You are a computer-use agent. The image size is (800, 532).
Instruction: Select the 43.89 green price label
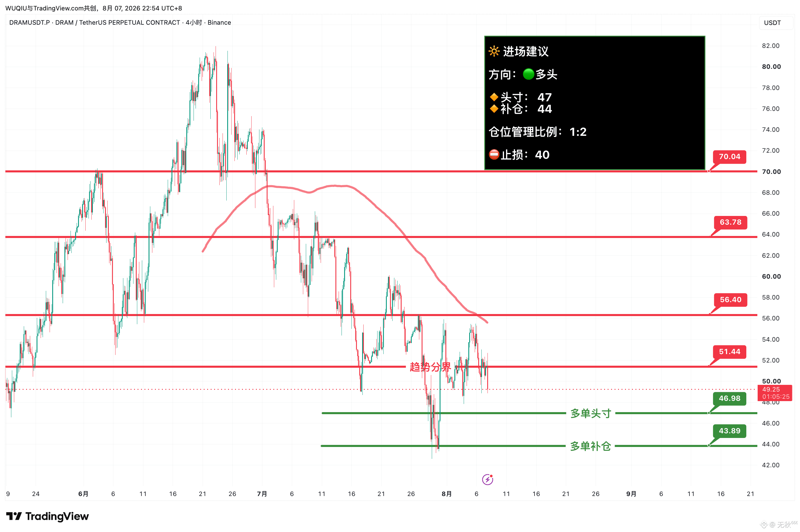[x=729, y=431]
